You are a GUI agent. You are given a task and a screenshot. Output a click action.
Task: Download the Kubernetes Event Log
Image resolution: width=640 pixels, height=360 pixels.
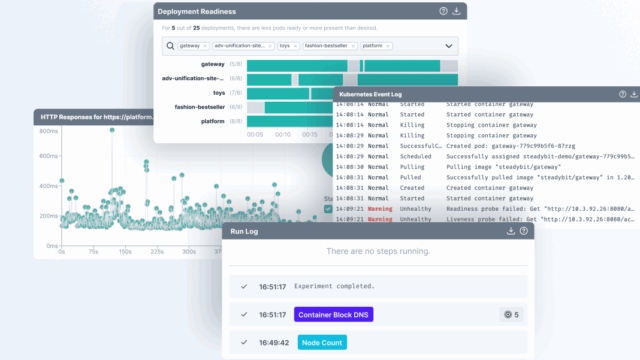[x=634, y=94]
